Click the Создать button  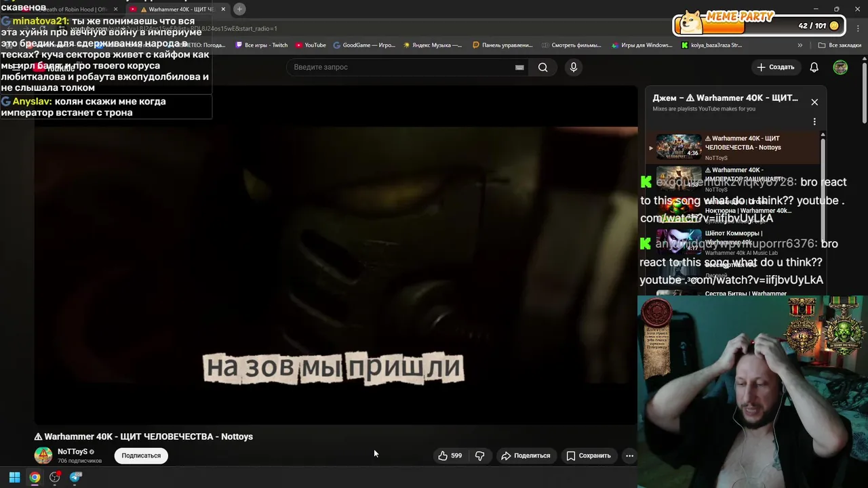point(775,67)
